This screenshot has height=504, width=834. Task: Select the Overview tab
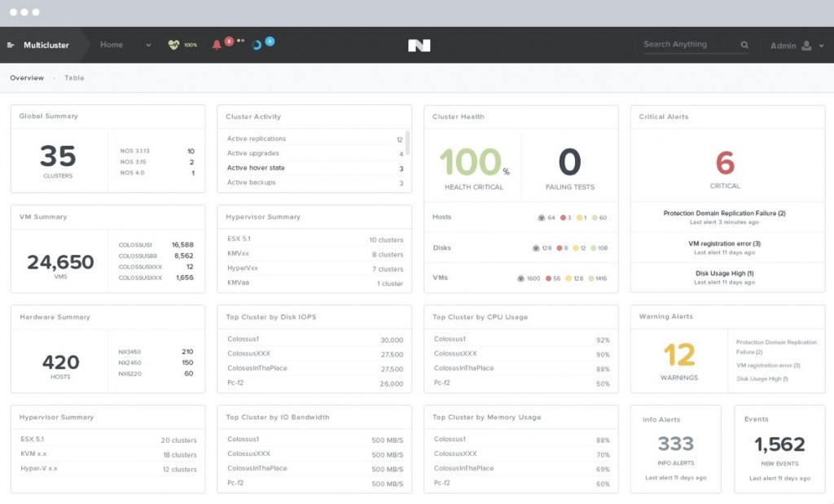[27, 78]
